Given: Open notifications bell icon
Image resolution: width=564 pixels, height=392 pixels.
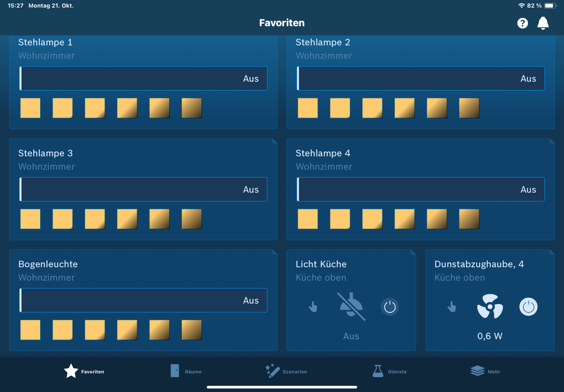Looking at the screenshot, I should [x=543, y=23].
